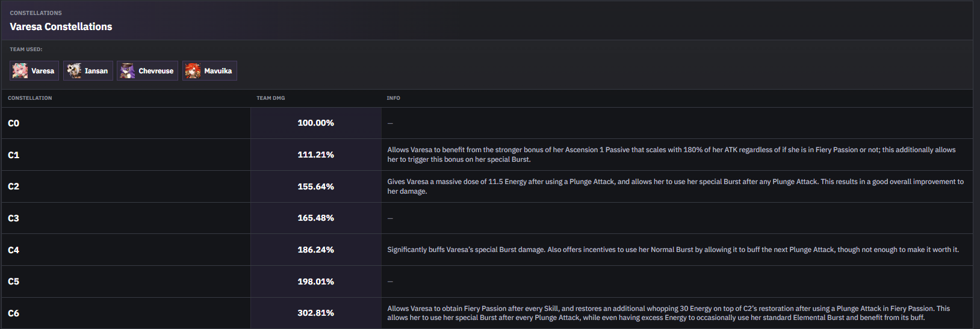Click the 302.81% team damage cell
The height and width of the screenshot is (329, 980).
316,313
